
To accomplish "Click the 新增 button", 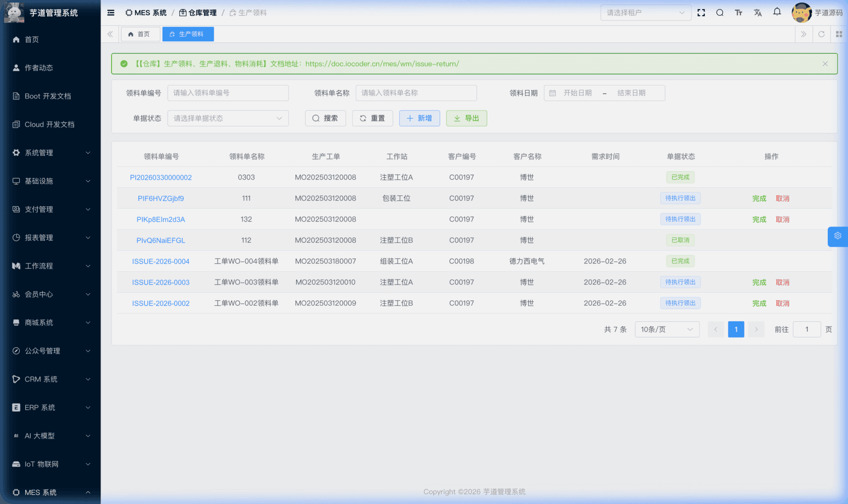I will coord(419,118).
